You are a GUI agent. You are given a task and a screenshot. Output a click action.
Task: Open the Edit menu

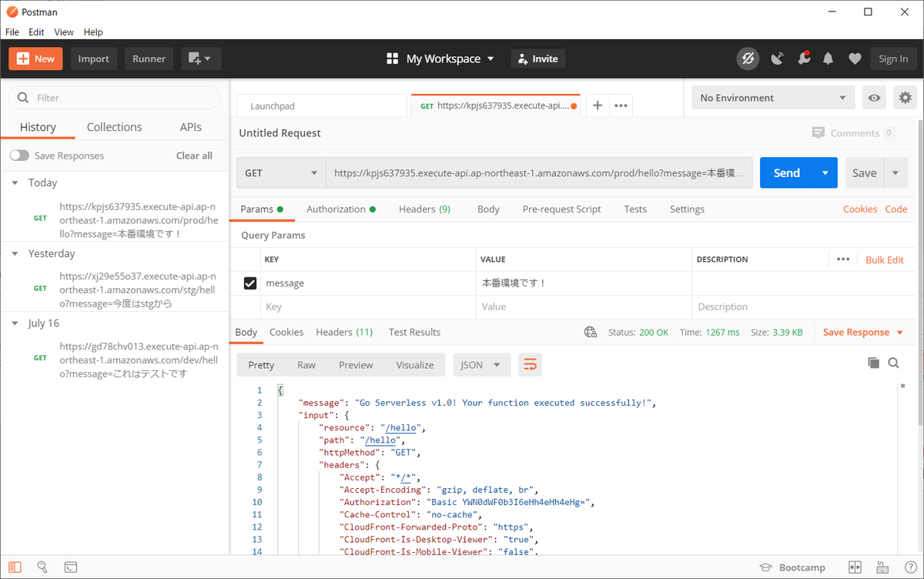point(36,32)
